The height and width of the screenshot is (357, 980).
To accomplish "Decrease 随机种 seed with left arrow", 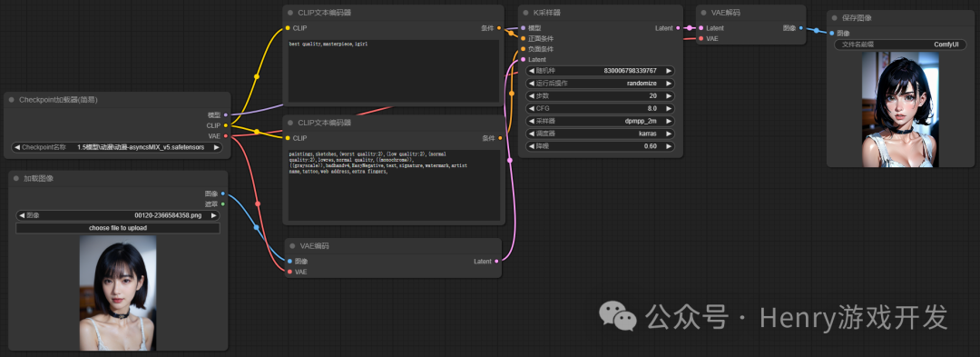I will click(x=532, y=71).
